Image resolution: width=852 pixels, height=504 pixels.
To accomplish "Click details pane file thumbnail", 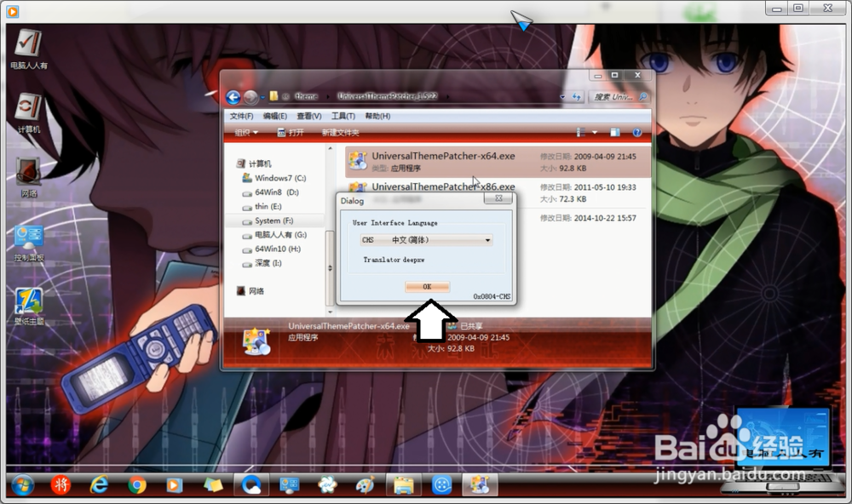I will click(x=256, y=341).
